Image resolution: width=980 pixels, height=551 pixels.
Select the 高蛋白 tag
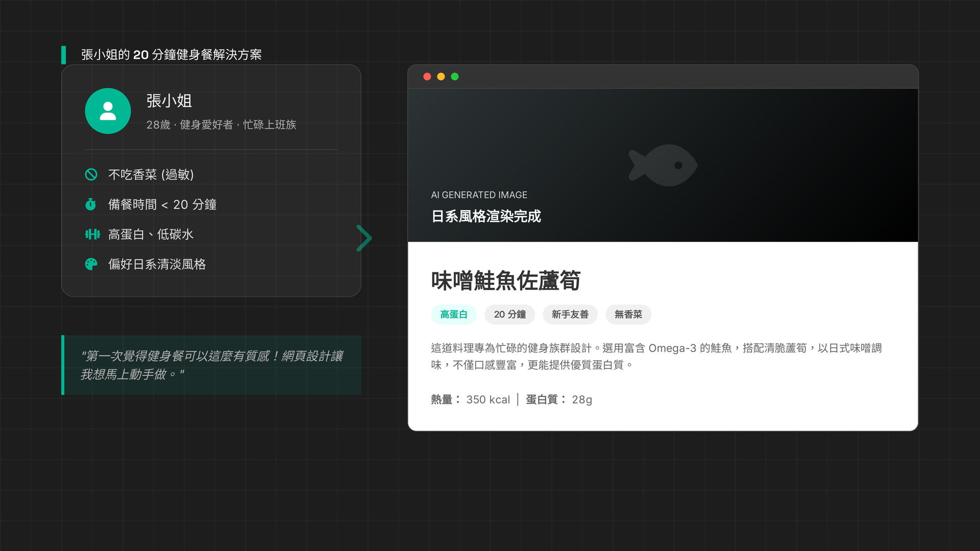point(453,314)
